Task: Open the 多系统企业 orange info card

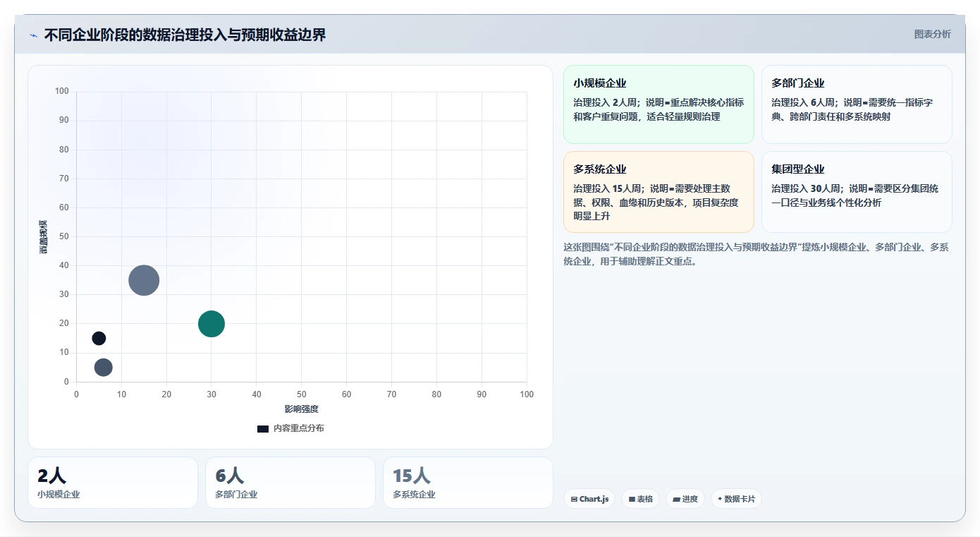Action: (x=659, y=192)
